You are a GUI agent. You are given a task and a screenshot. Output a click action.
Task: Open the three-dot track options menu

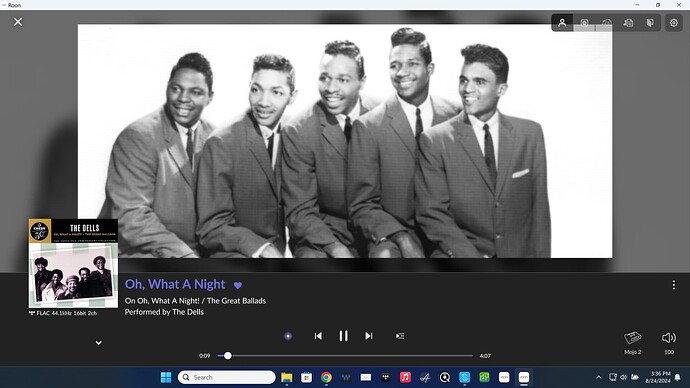coord(673,285)
